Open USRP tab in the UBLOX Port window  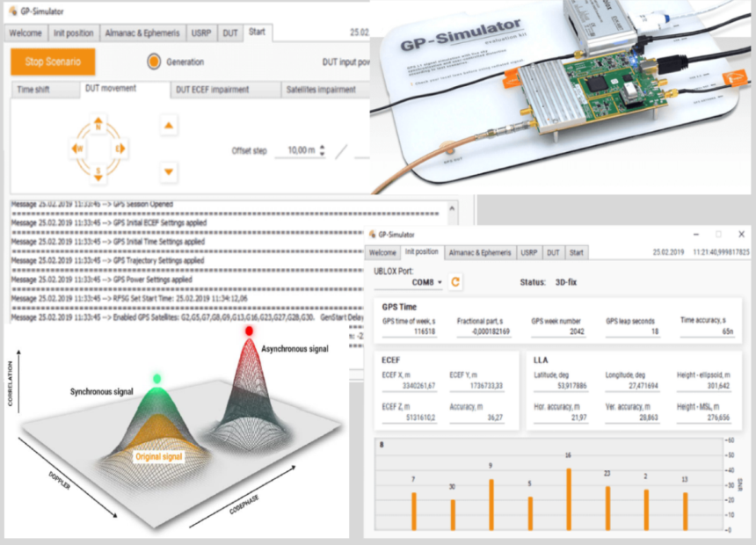[x=529, y=253]
